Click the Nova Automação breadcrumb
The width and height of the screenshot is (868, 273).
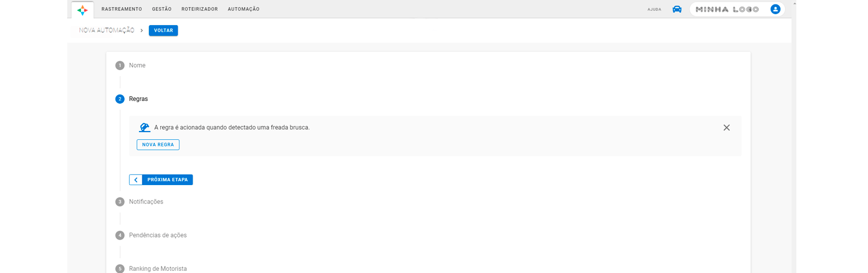tap(107, 31)
